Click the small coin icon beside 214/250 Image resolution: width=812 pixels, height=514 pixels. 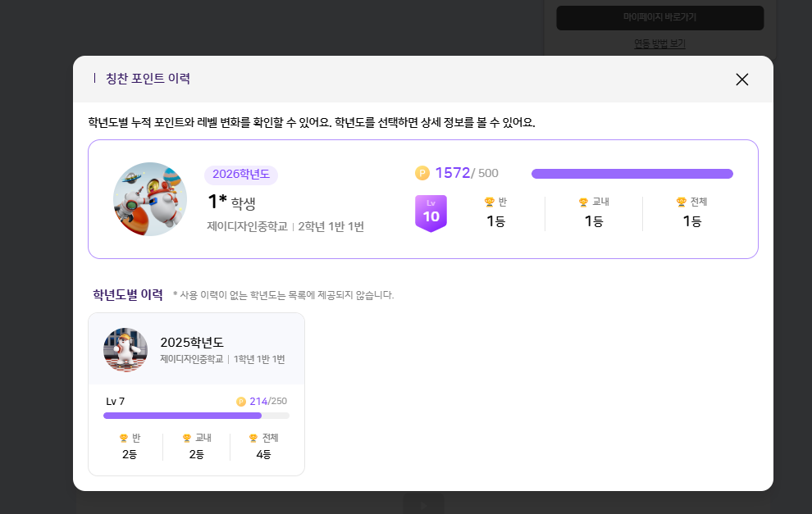pyautogui.click(x=241, y=402)
